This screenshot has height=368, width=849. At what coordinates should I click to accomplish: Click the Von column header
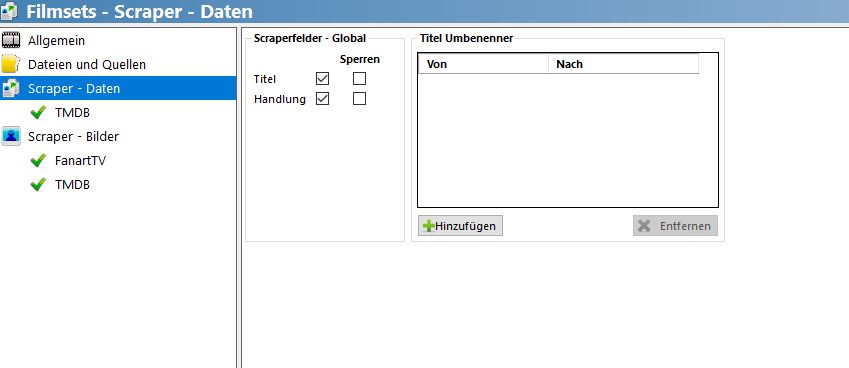tap(484, 64)
